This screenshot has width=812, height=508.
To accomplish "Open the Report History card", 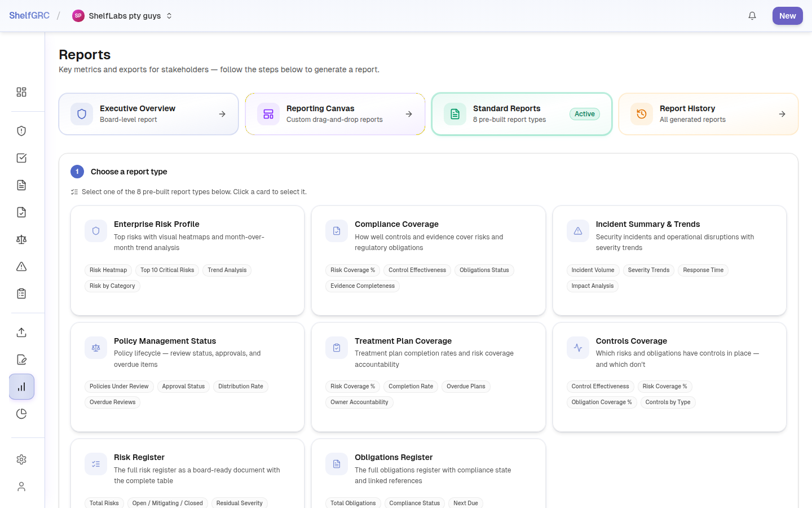I will [x=709, y=114].
